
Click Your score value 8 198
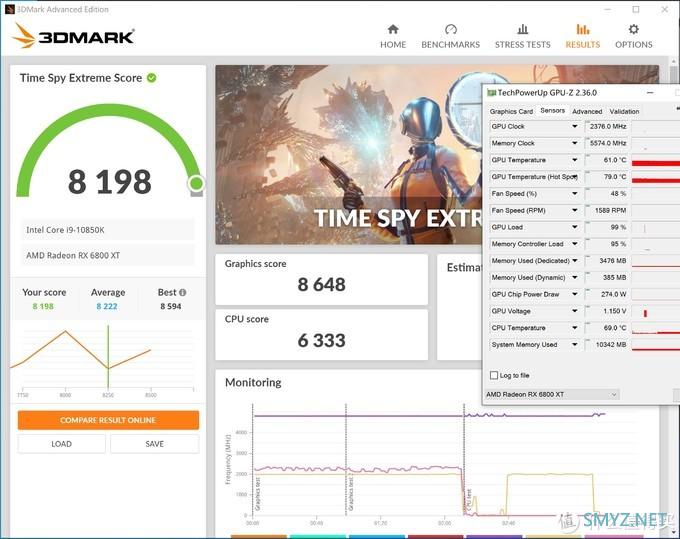[x=43, y=306]
